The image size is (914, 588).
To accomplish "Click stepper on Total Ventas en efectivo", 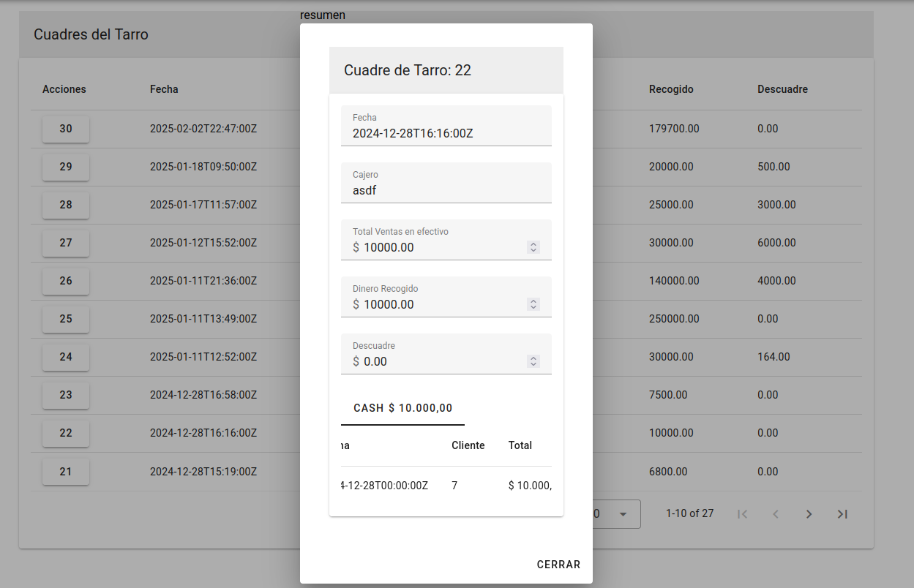I will tap(533, 247).
